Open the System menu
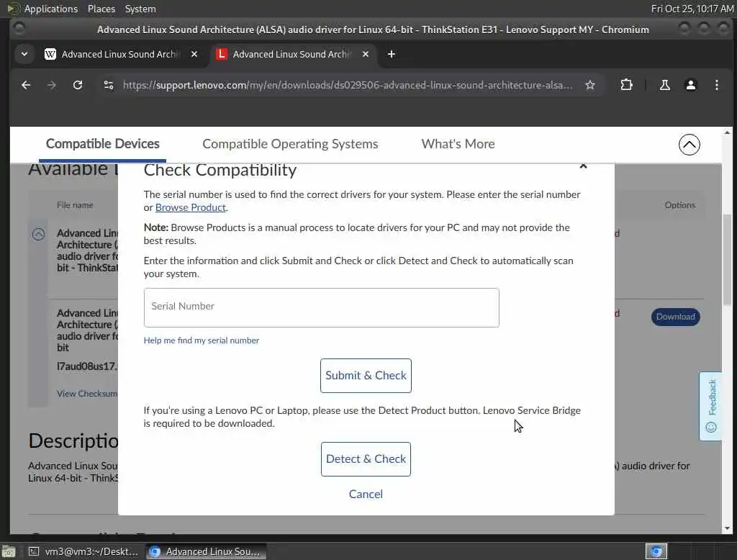737x560 pixels. click(140, 9)
